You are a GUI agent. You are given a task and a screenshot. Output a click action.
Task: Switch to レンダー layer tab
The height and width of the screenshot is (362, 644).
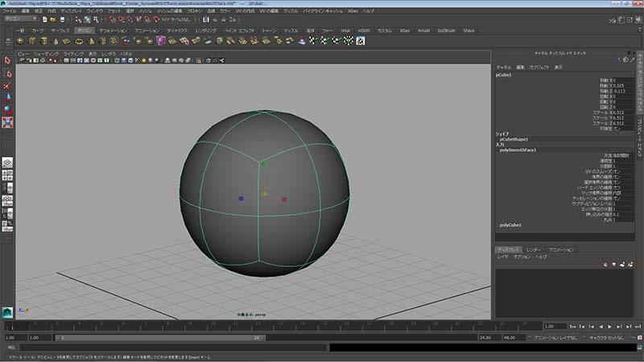click(534, 249)
